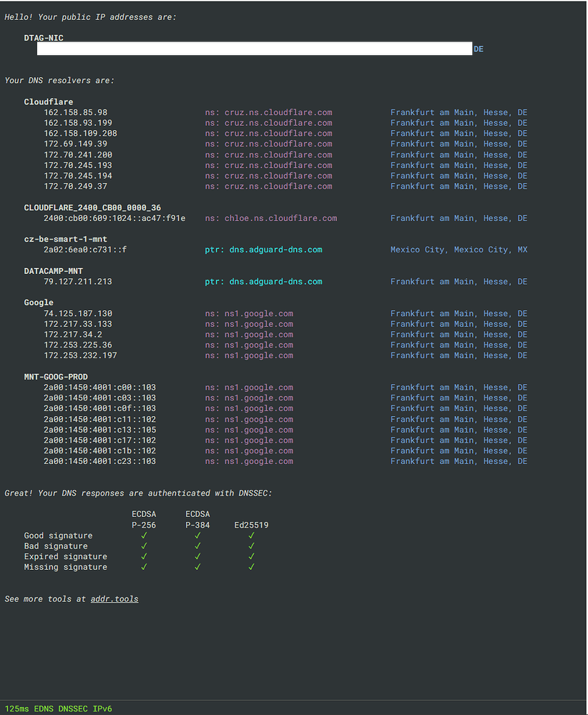Image resolution: width=588 pixels, height=715 pixels.
Task: Click the Expired signature Ed25519 checkmark
Action: 251,556
